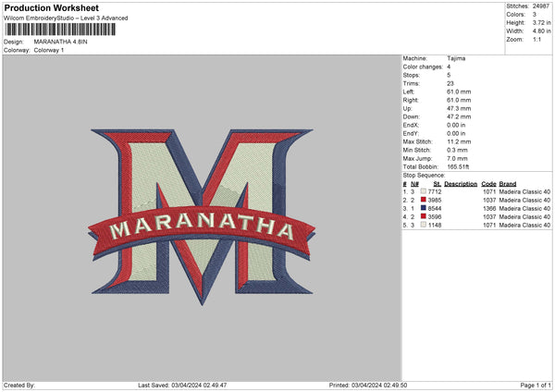The height and width of the screenshot is (392, 555).
Task: Click the Up value '47.3 mm'
Action: coord(459,108)
